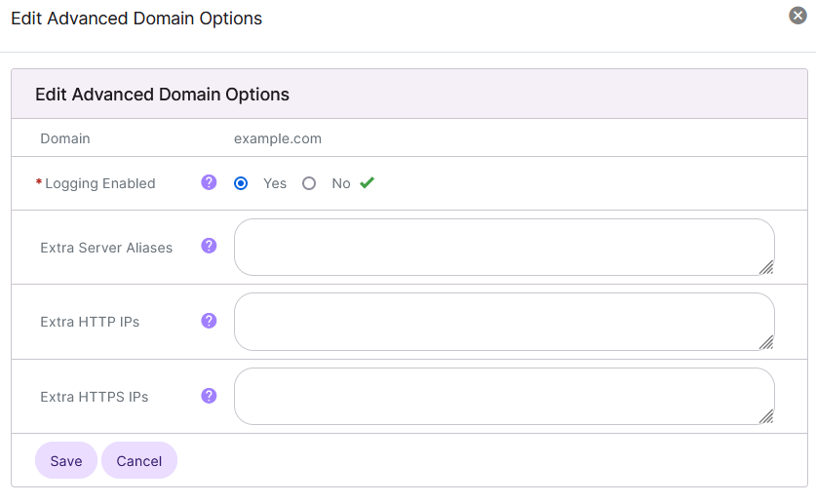816x504 pixels.
Task: Click the Extra HTTP IPs label
Action: click(x=90, y=322)
